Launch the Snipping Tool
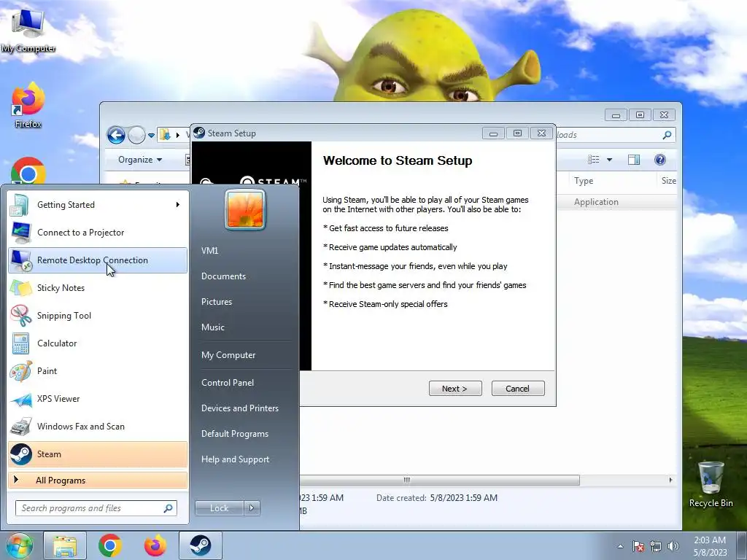The height and width of the screenshot is (560, 747). pos(98,315)
